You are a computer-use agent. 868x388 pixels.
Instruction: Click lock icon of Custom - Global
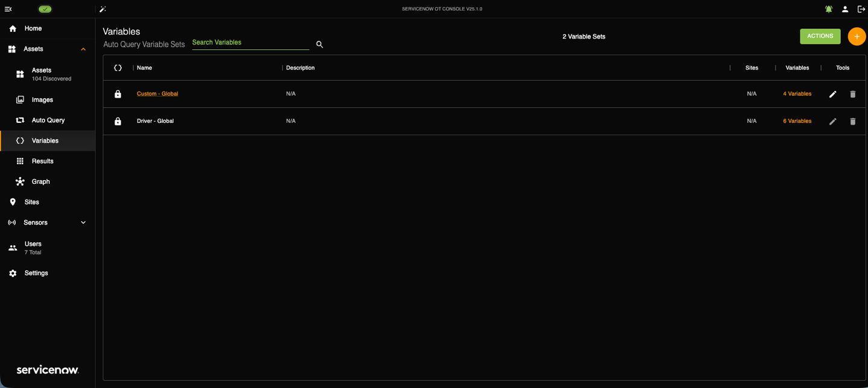pos(118,94)
